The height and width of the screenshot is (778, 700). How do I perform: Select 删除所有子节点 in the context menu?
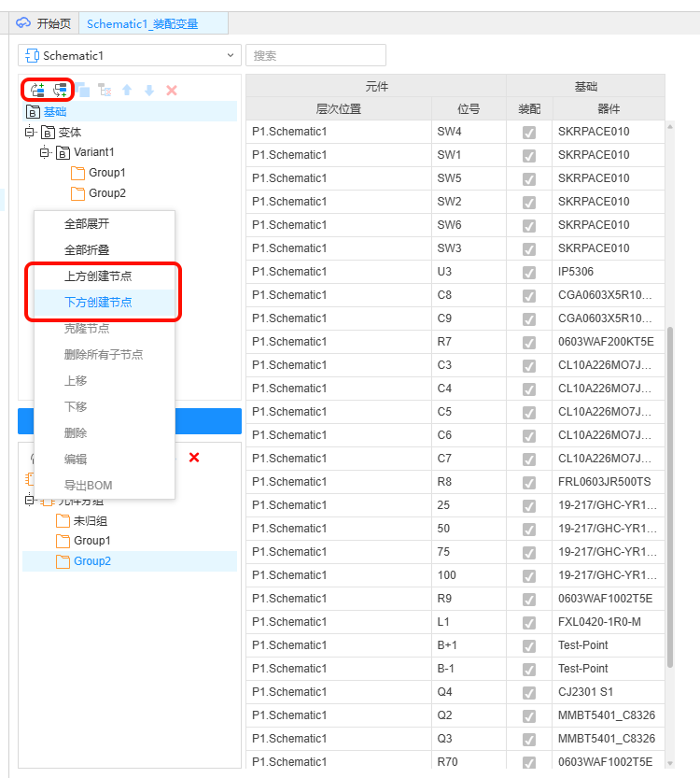[104, 354]
